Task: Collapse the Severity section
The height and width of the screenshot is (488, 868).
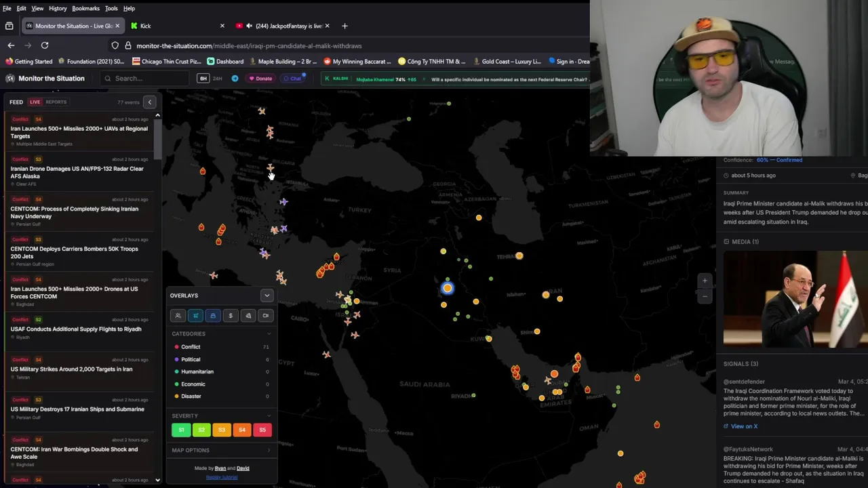Action: [221, 415]
